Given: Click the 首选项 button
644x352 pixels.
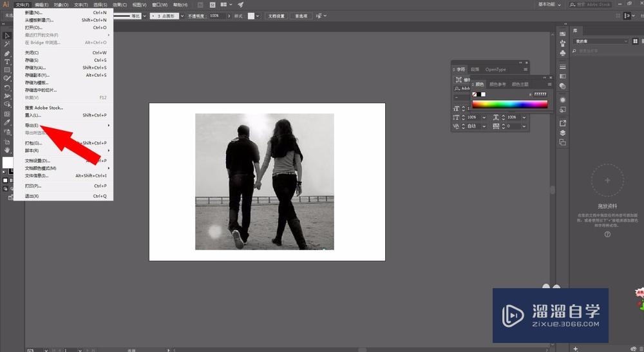Looking at the screenshot, I should click(301, 15).
